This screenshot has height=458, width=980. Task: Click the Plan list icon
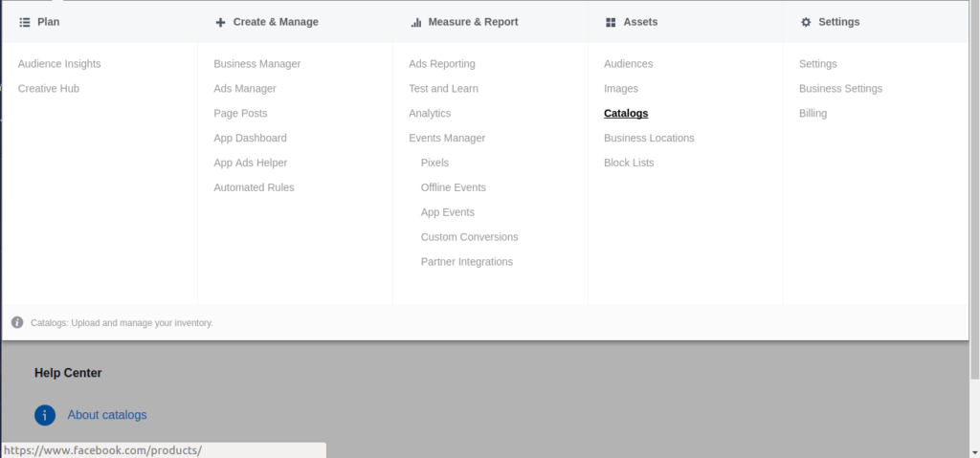[24, 22]
